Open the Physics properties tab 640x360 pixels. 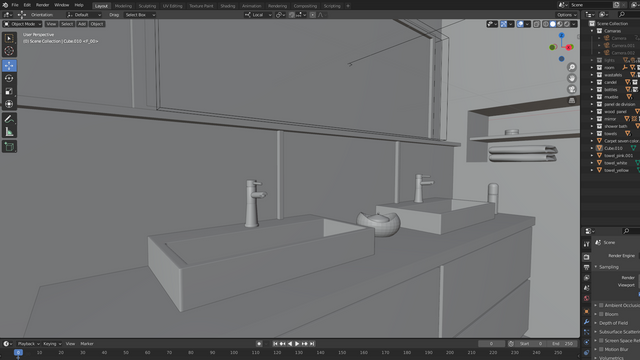click(587, 342)
